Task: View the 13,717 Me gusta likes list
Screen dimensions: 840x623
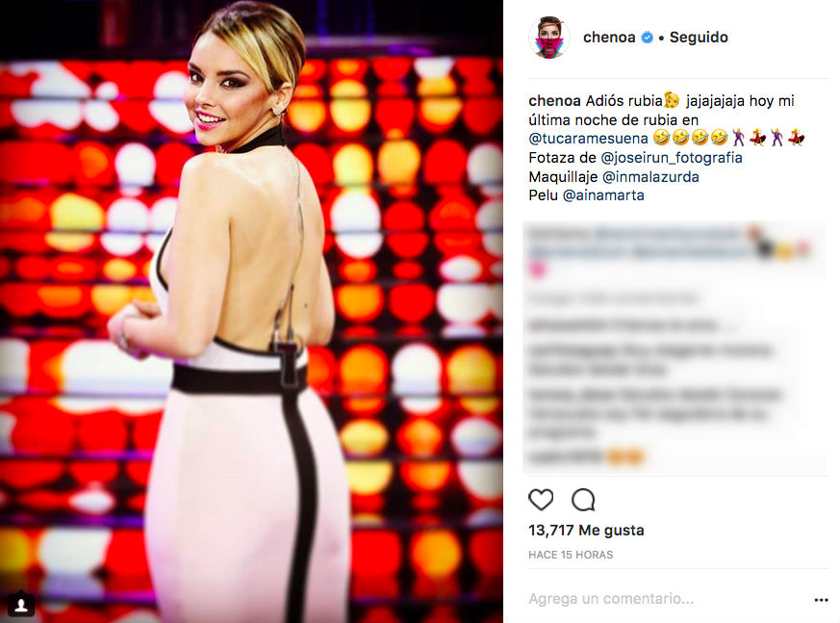Action: tap(586, 531)
